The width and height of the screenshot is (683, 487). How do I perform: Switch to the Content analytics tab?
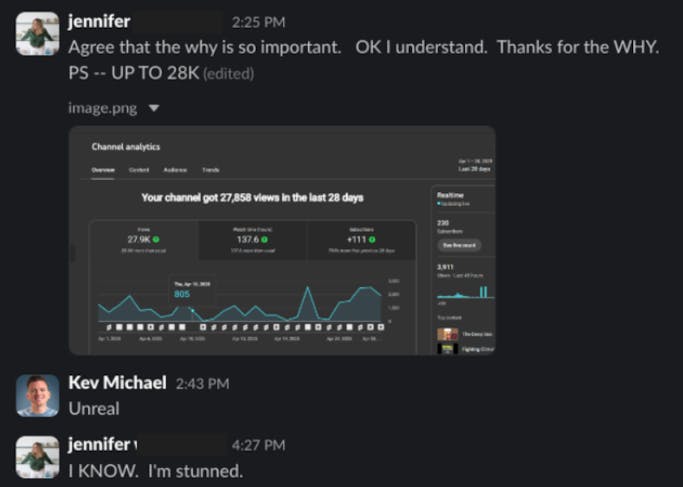point(139,170)
